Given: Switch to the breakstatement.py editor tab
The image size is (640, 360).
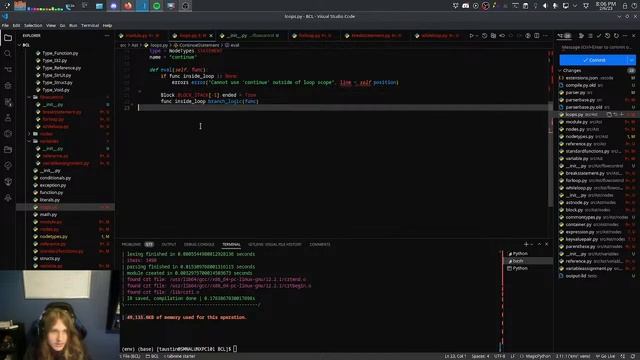Looking at the screenshot, I should [376, 36].
